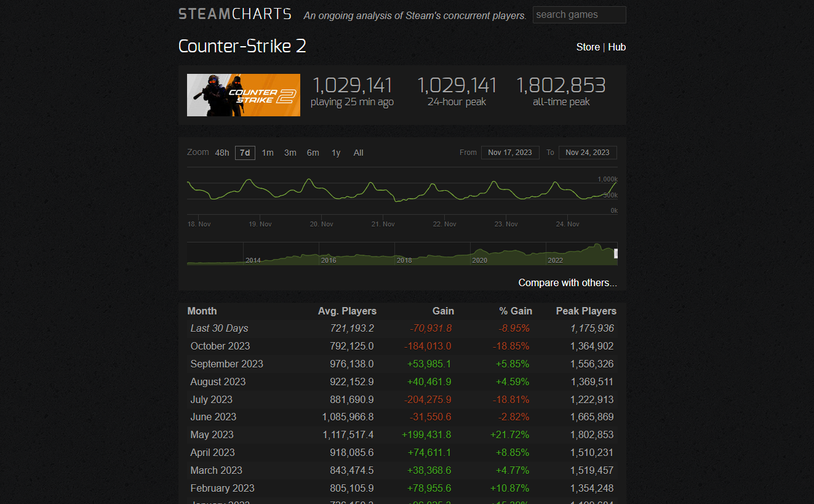This screenshot has width=814, height=504.
Task: Select the 3m zoom range
Action: pyautogui.click(x=290, y=153)
